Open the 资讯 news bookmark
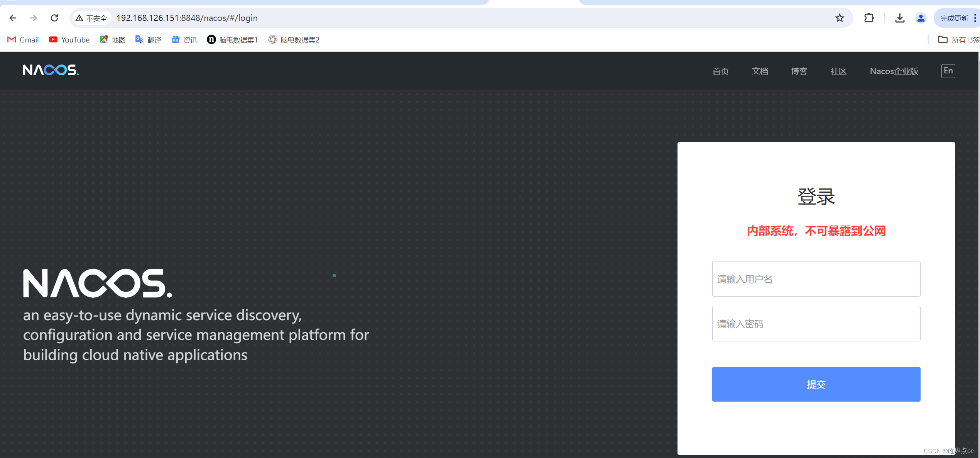 pyautogui.click(x=184, y=40)
